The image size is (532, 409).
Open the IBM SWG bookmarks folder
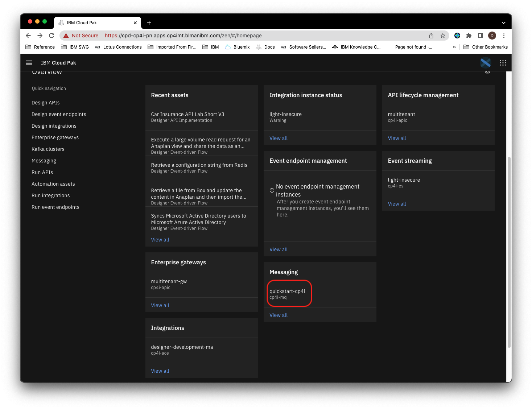pyautogui.click(x=75, y=47)
